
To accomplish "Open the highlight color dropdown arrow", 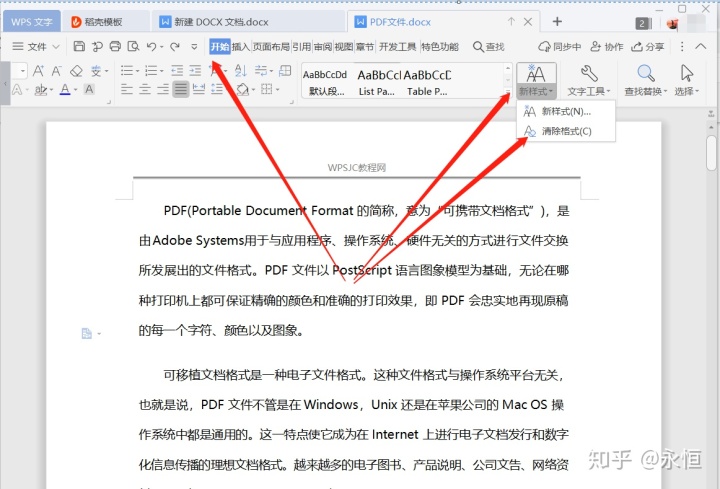I will (x=51, y=90).
